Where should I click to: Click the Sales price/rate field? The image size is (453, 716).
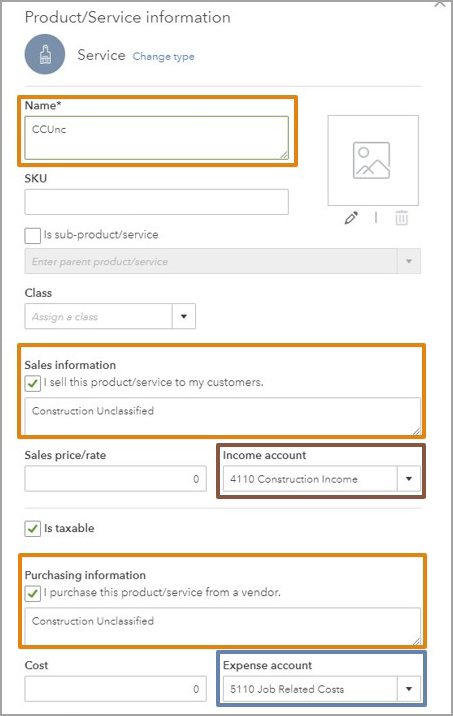[x=116, y=479]
